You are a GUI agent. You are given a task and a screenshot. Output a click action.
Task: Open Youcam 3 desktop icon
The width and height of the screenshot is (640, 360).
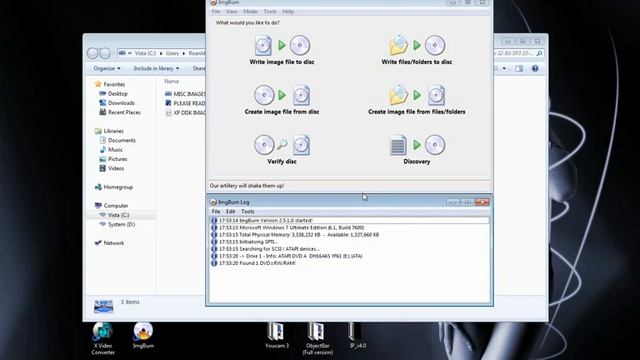277,336
